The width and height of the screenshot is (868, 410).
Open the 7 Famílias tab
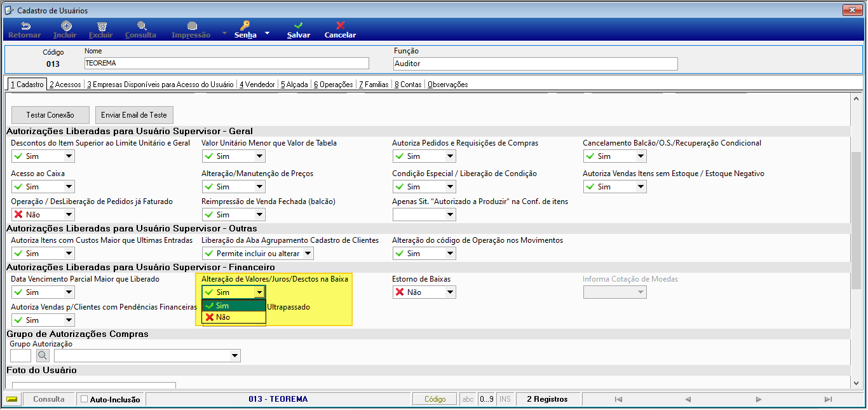[374, 85]
